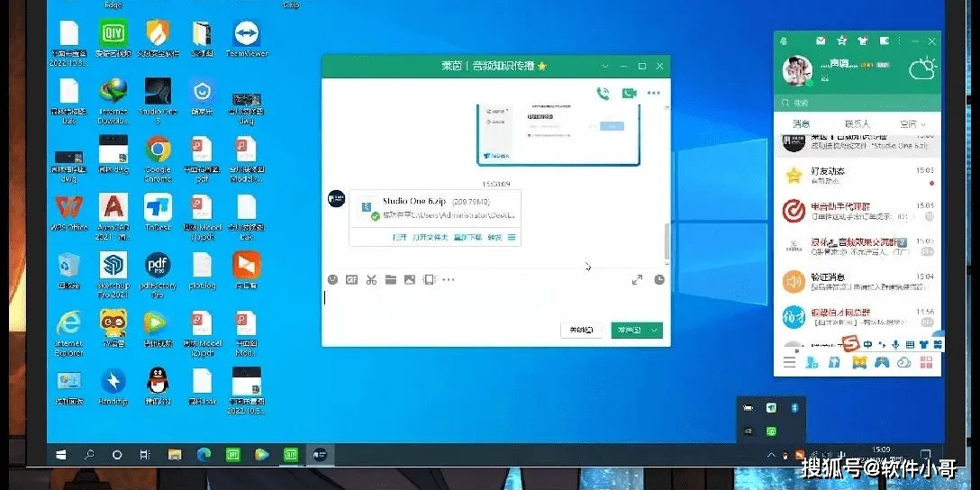This screenshot has width=980, height=490.
Task: Click 重新下载 link under the zip file
Action: coord(467,238)
